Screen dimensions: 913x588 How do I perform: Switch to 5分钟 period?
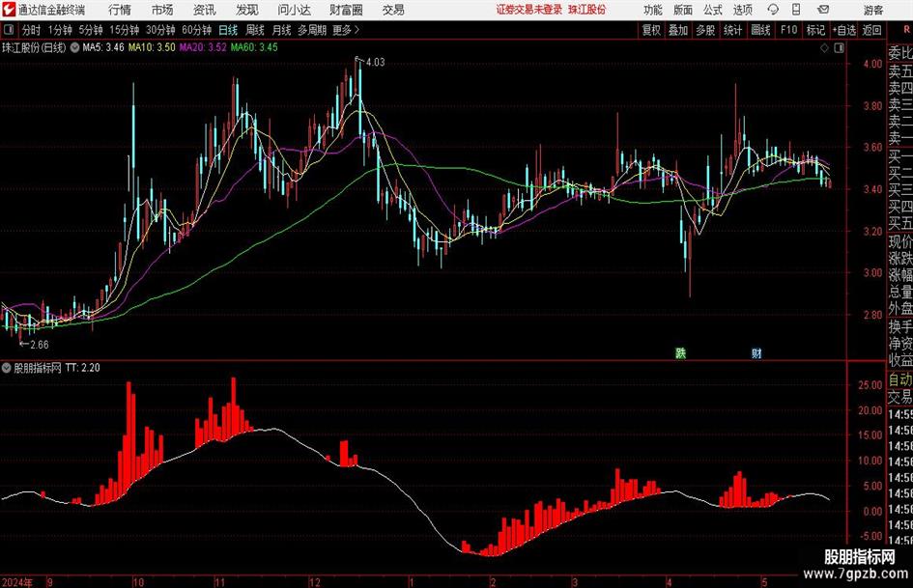(91, 30)
